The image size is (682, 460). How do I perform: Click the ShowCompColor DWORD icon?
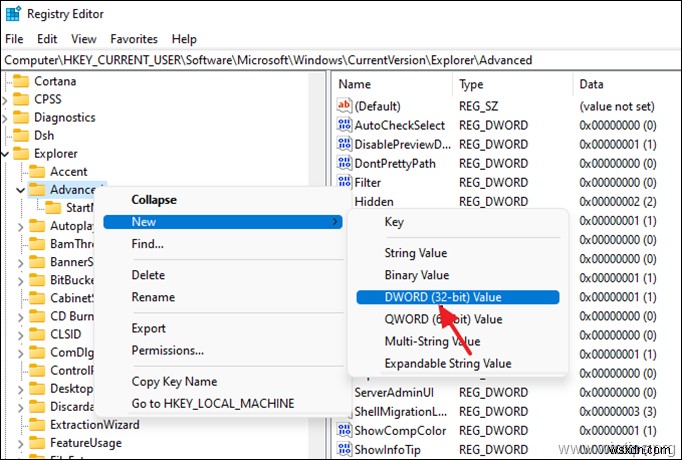pyautogui.click(x=344, y=430)
